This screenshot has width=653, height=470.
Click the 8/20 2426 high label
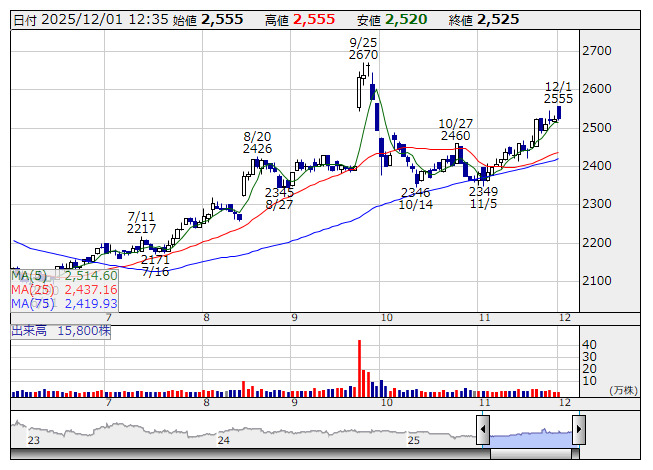257,143
